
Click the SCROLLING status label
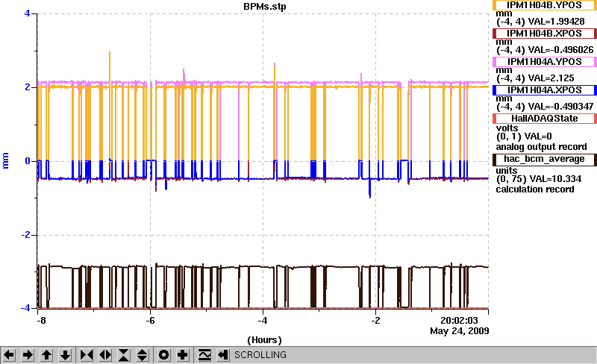tap(260, 355)
